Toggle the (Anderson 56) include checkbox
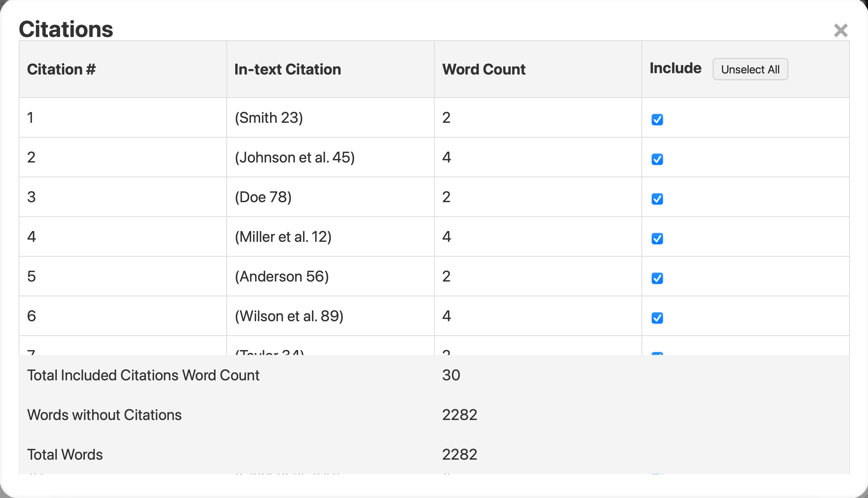 coord(657,278)
